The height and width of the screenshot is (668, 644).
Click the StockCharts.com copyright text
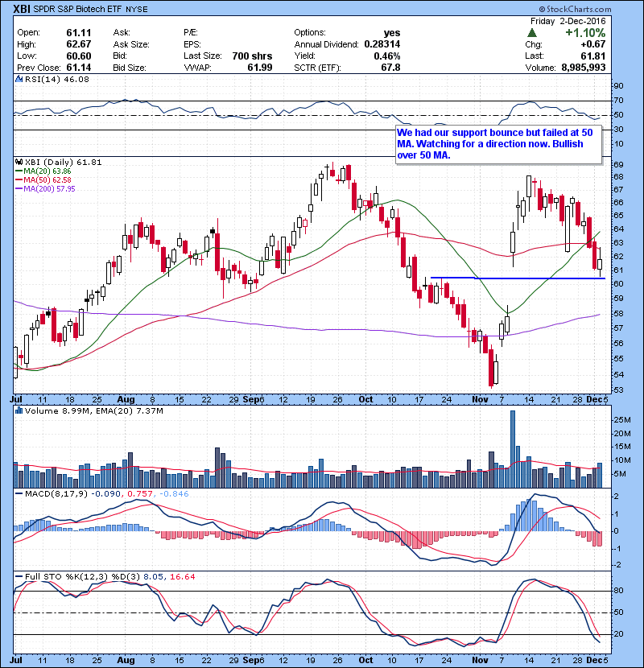(575, 9)
